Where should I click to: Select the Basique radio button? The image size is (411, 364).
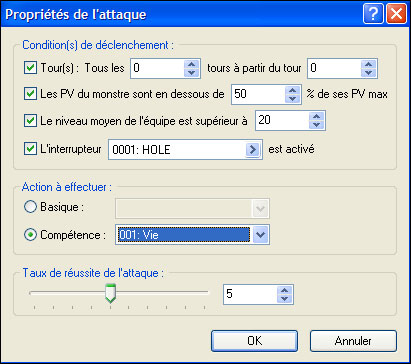tap(30, 207)
